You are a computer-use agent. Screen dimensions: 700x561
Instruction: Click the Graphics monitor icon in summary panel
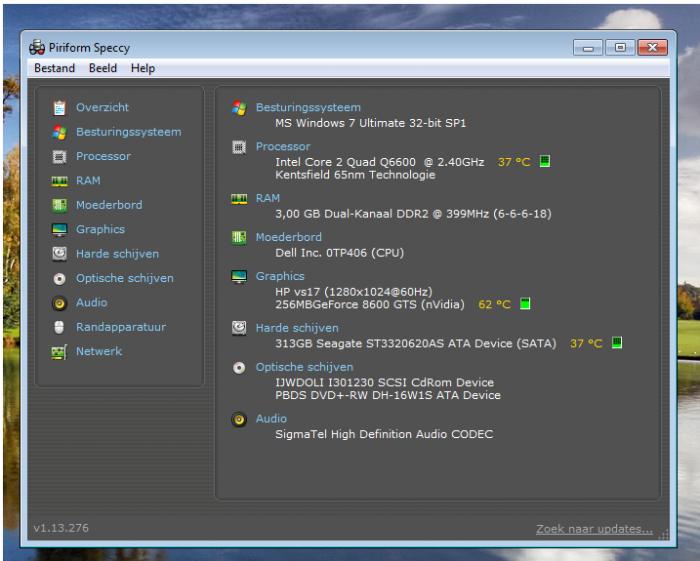(x=239, y=276)
